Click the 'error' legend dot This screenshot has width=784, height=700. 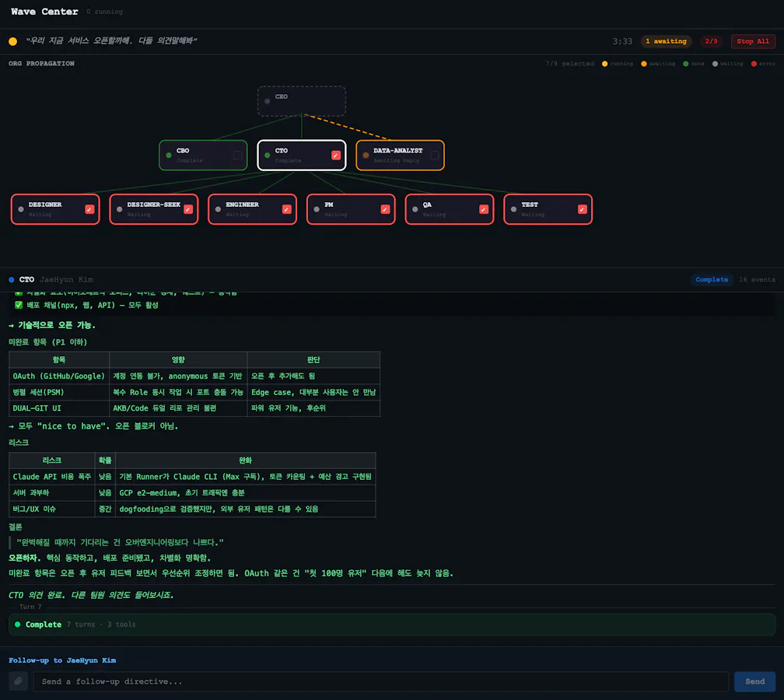click(x=754, y=64)
